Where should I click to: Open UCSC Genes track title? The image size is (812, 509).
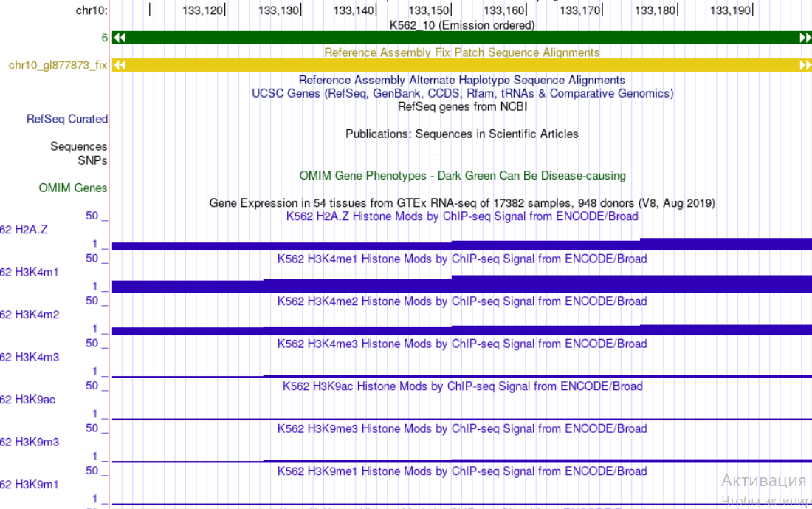(462, 93)
